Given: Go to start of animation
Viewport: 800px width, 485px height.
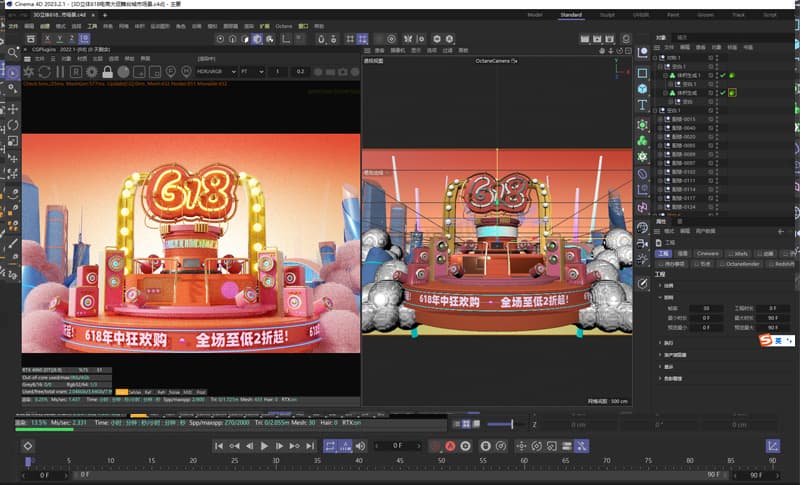Looking at the screenshot, I should coord(219,446).
